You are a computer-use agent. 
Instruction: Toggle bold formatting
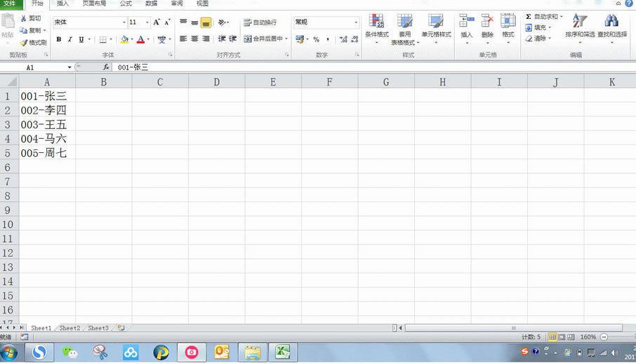click(59, 39)
